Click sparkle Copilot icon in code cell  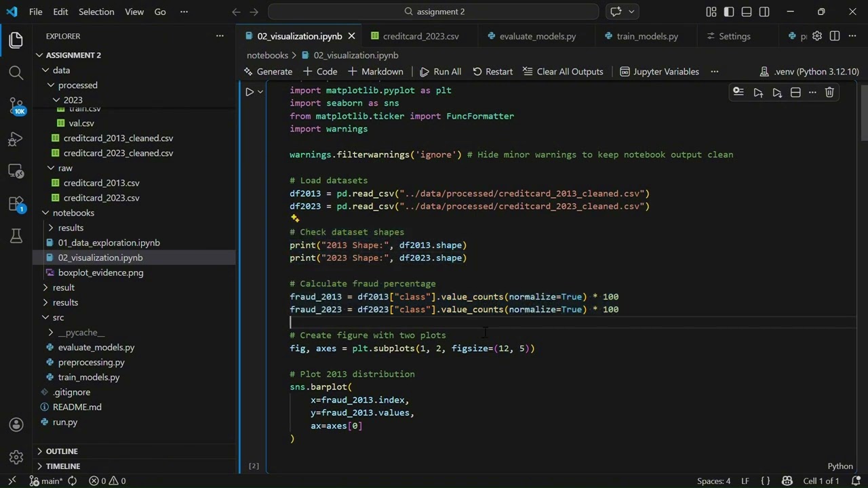295,218
